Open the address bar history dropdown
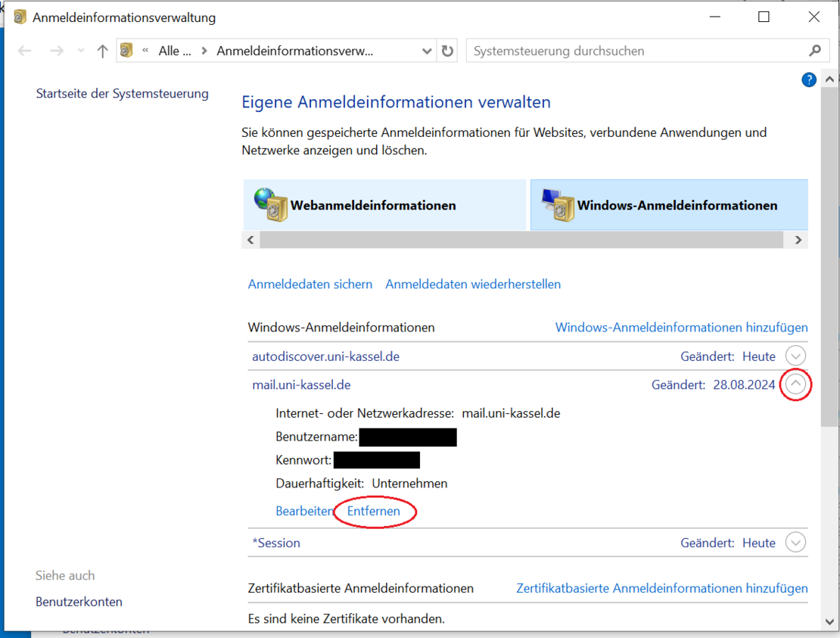This screenshot has height=638, width=840. 426,51
